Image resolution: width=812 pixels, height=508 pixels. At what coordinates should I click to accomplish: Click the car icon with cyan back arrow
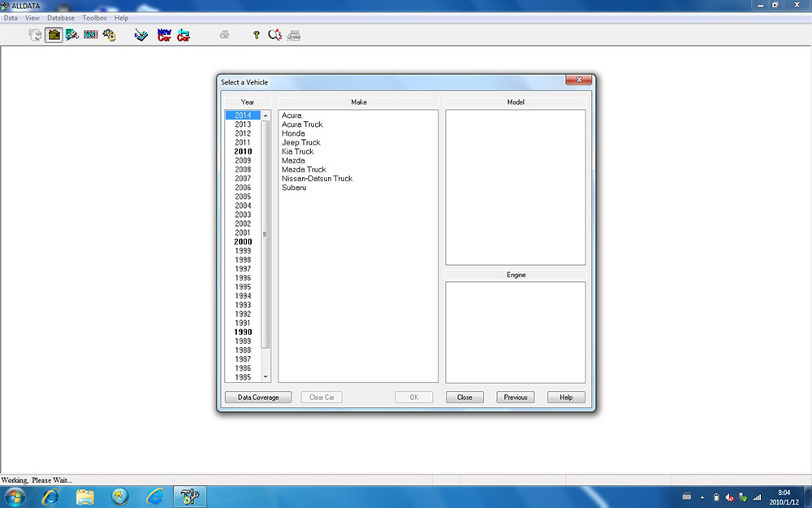pyautogui.click(x=184, y=35)
